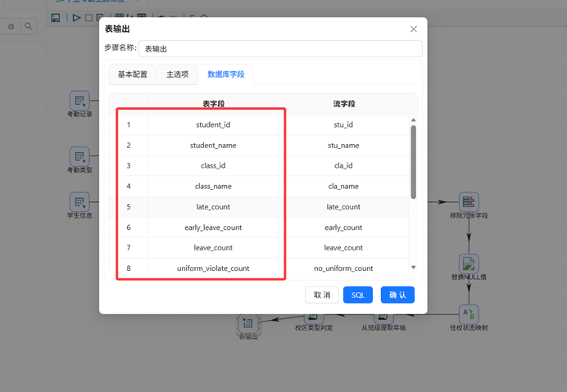Select stream field early_count
Screen dimensions: 567x392
(343, 228)
